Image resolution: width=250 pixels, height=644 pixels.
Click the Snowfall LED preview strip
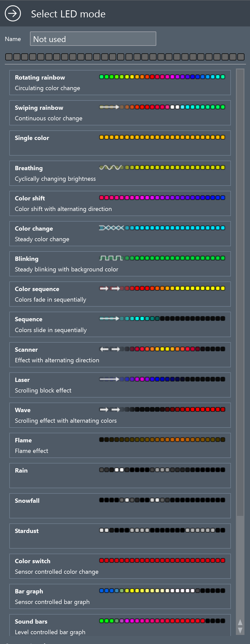point(162,500)
